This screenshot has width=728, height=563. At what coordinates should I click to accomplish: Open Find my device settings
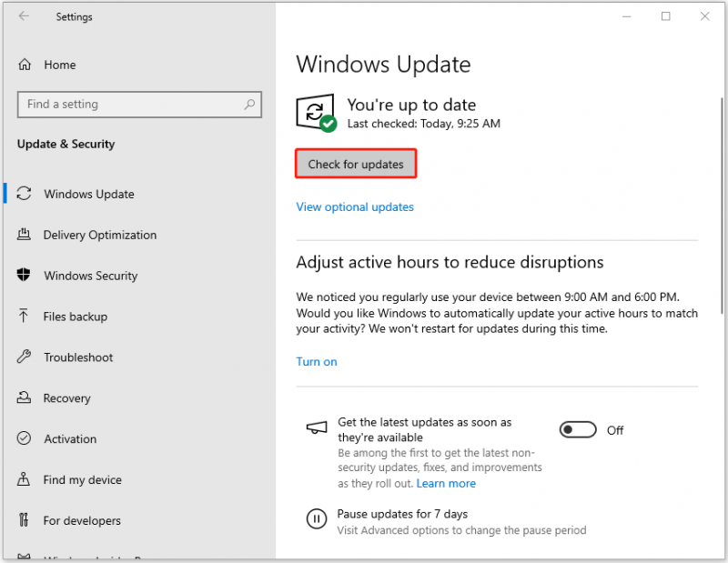[x=83, y=480]
